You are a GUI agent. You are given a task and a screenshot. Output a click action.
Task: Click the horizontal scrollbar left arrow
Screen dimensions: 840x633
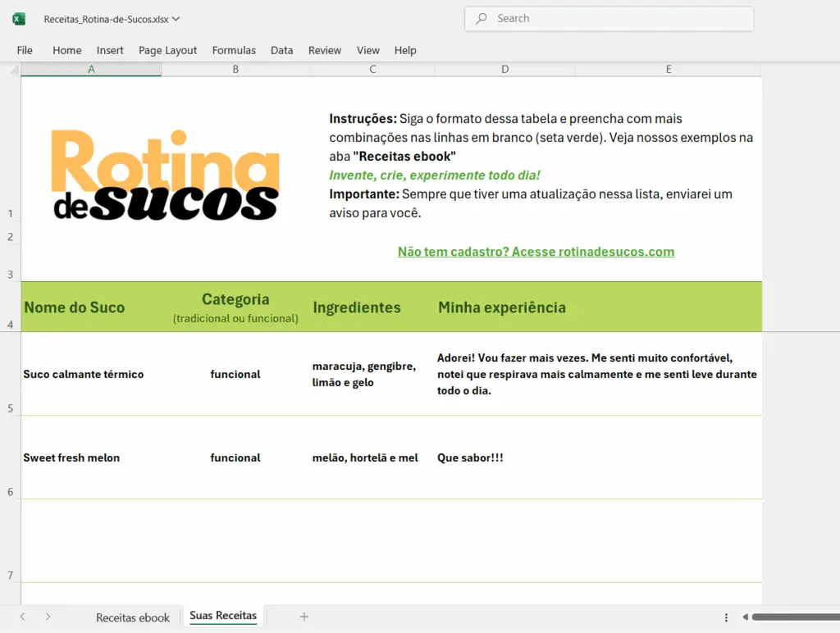pos(745,617)
